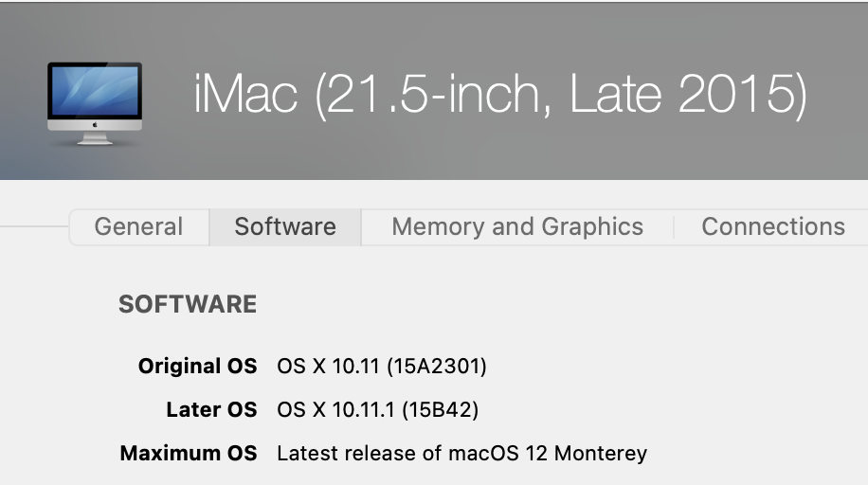Select the Software tab
This screenshot has width=868, height=485.
pos(285,227)
